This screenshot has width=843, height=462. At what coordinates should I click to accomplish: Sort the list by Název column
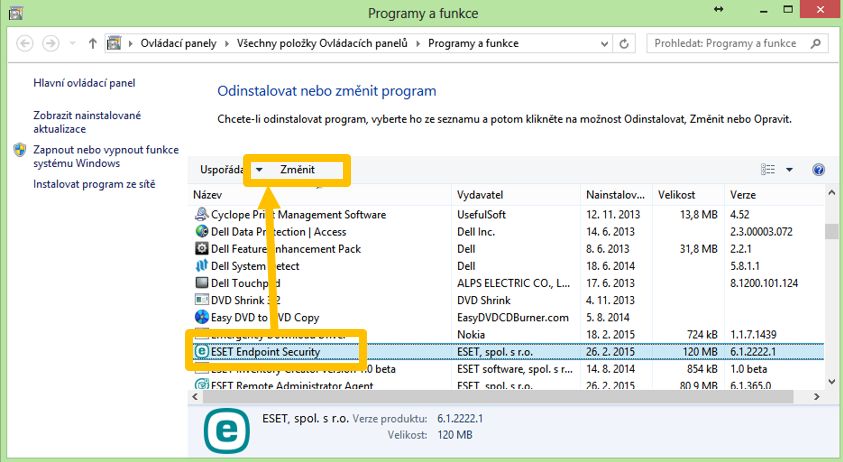coord(320,195)
